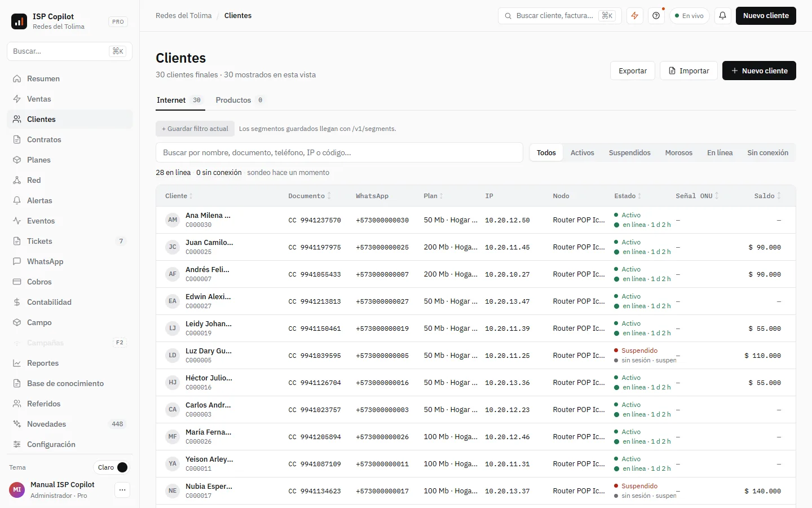Select the Internet tab
Image resolution: width=812 pixels, height=508 pixels.
coord(179,100)
